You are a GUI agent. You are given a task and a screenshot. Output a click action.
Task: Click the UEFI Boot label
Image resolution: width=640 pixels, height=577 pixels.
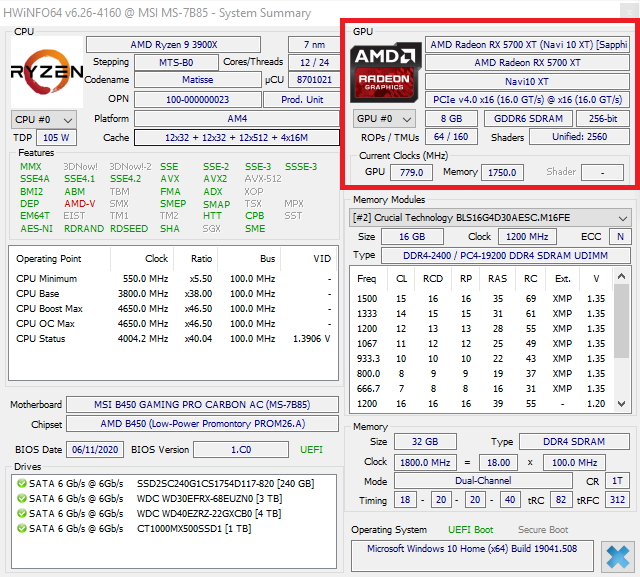pos(470,530)
